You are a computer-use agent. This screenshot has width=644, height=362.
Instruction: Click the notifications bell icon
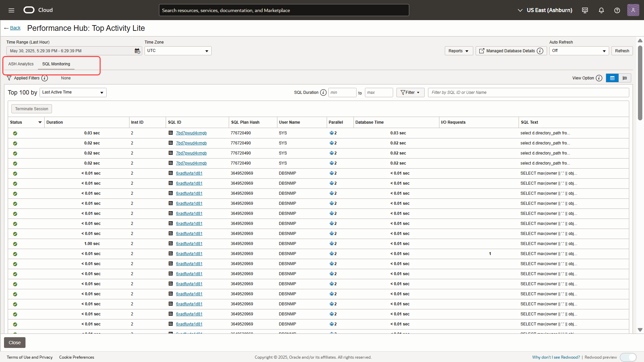tap(601, 10)
